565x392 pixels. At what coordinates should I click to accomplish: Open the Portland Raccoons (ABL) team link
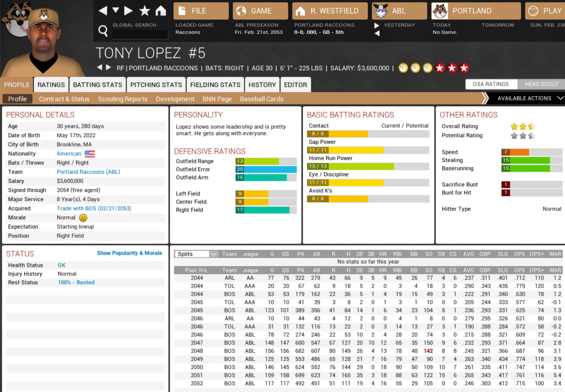pyautogui.click(x=88, y=172)
